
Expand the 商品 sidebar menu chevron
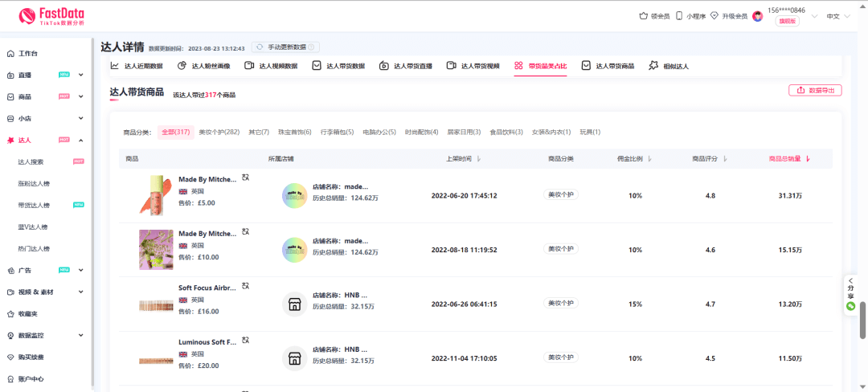[81, 96]
